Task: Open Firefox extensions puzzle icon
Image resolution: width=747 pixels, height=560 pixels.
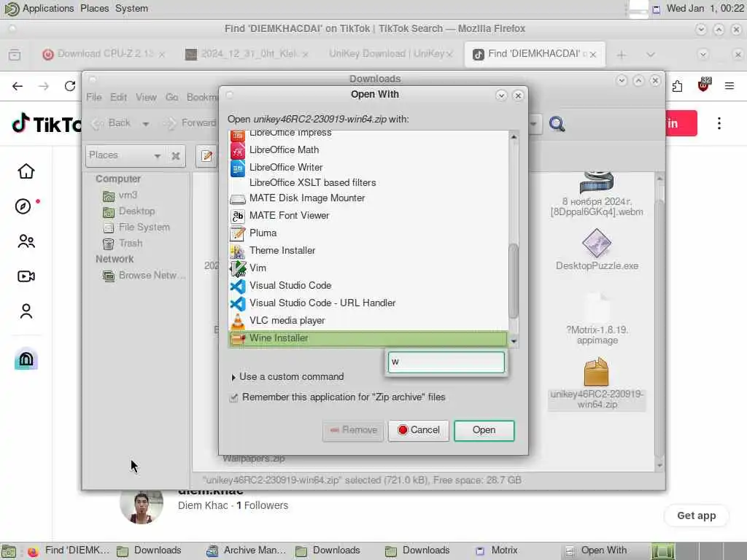Action: pos(677,86)
